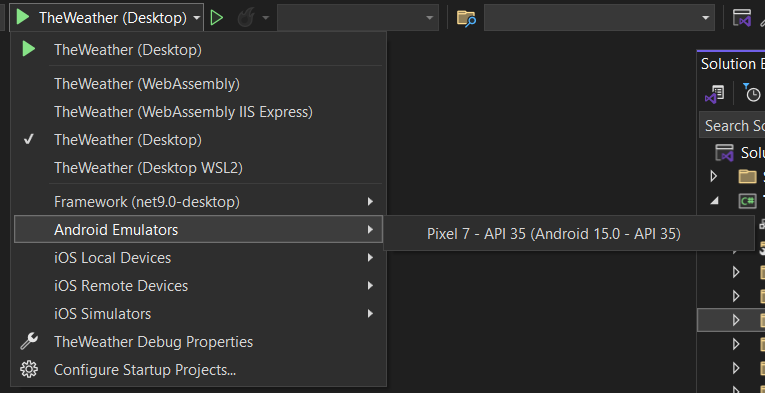The image size is (765, 393).
Task: Choose TheWeather (Desktop WSL2) profile
Action: click(x=199, y=168)
